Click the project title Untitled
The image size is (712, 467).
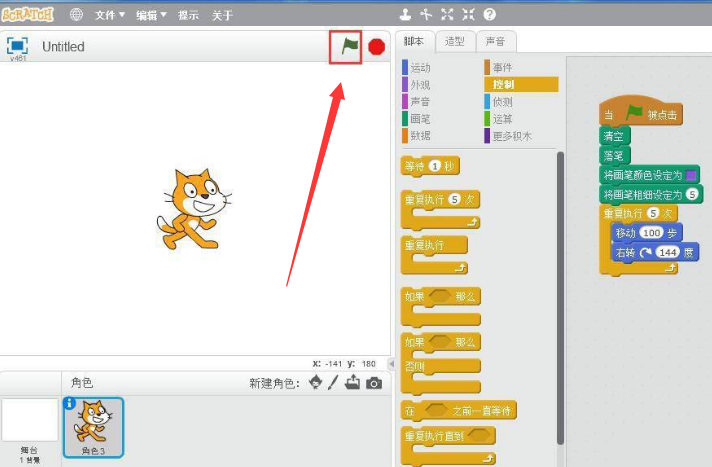[x=63, y=46]
